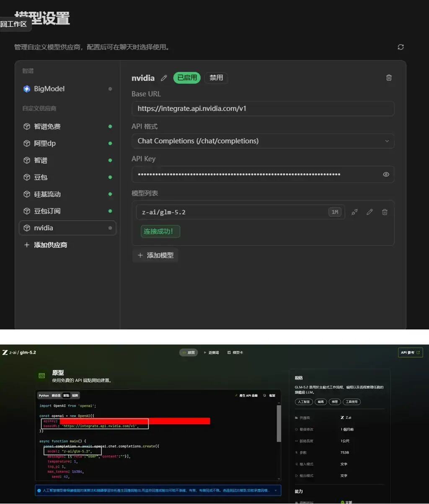This screenshot has height=504, width=429.
Task: Click 添加模型 button
Action: pos(155,255)
